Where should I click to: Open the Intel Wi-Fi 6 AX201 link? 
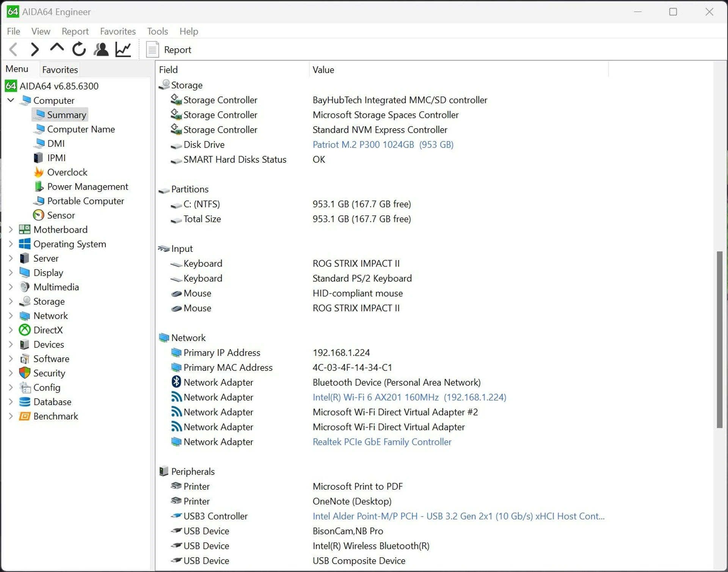pyautogui.click(x=409, y=397)
